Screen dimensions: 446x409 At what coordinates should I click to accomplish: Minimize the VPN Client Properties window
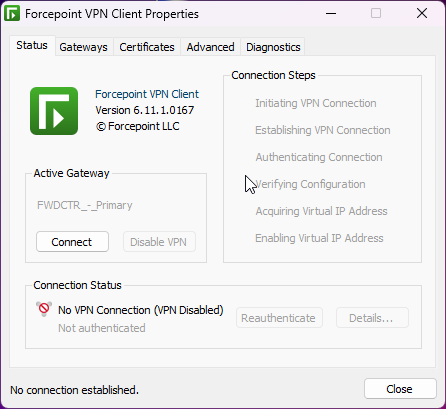click(331, 14)
